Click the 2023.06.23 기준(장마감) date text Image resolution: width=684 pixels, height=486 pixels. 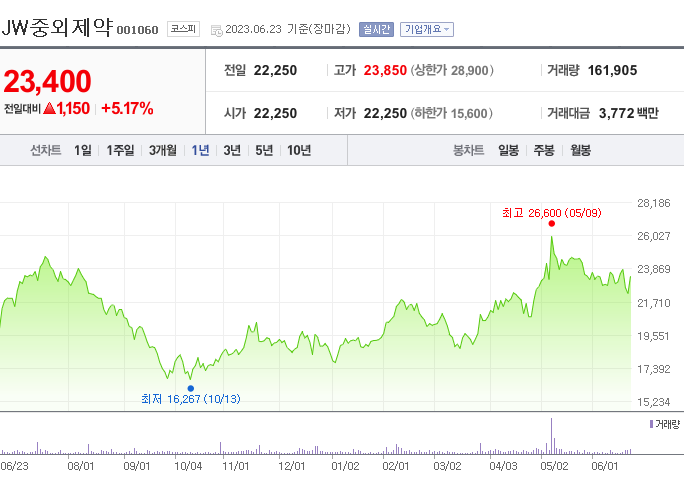pos(288,29)
